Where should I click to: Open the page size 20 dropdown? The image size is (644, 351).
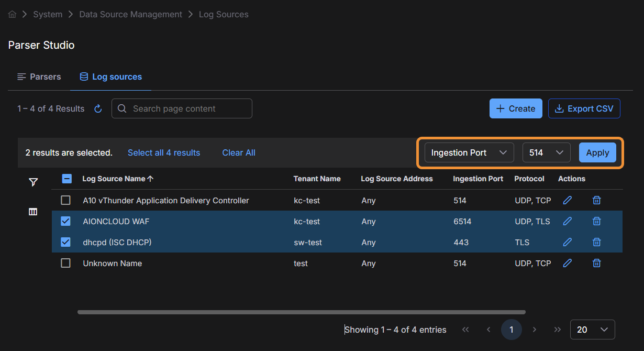(x=592, y=330)
